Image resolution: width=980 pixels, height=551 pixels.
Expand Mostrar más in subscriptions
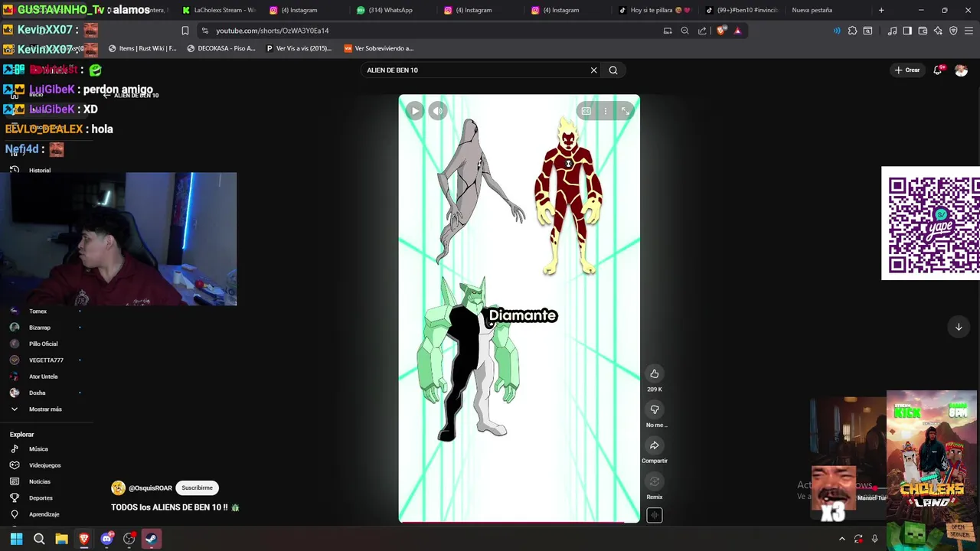[45, 409]
